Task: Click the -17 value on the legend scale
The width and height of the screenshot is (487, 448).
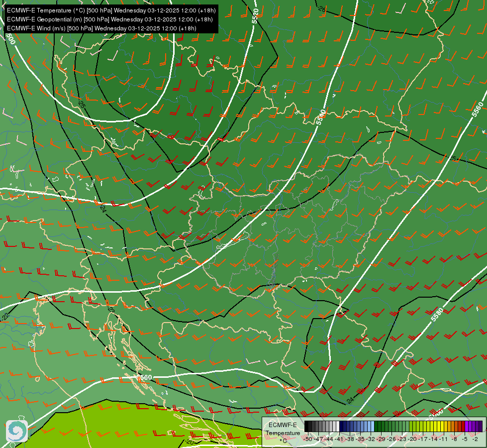Action: tap(423, 439)
